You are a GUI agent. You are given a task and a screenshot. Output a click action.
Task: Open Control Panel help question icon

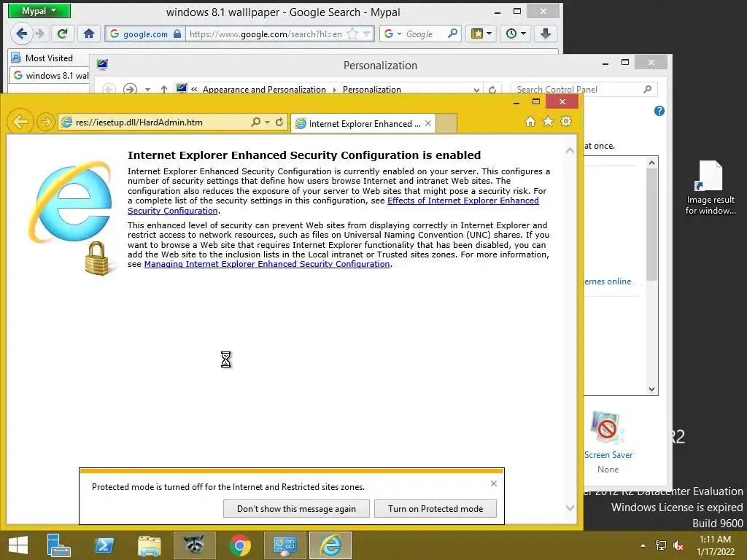pyautogui.click(x=659, y=111)
